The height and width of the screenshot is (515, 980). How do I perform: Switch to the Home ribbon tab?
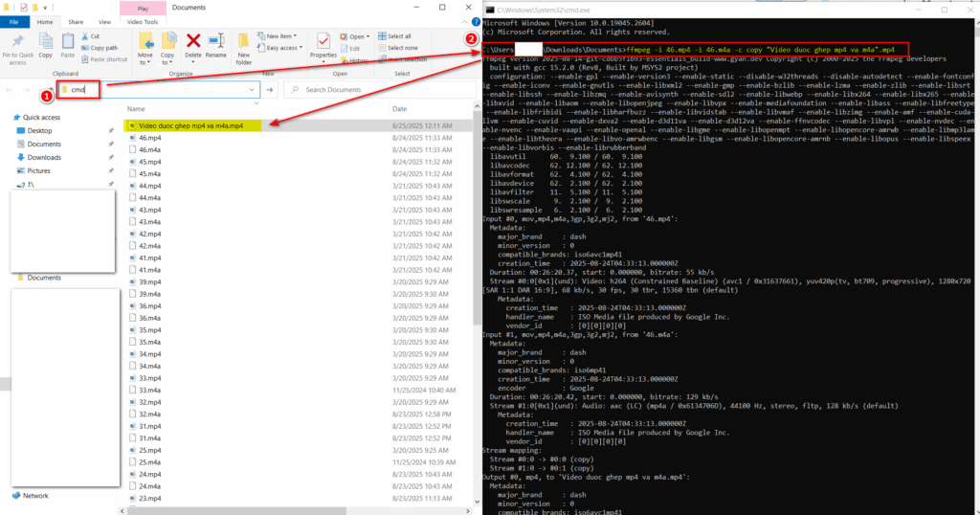click(x=45, y=22)
